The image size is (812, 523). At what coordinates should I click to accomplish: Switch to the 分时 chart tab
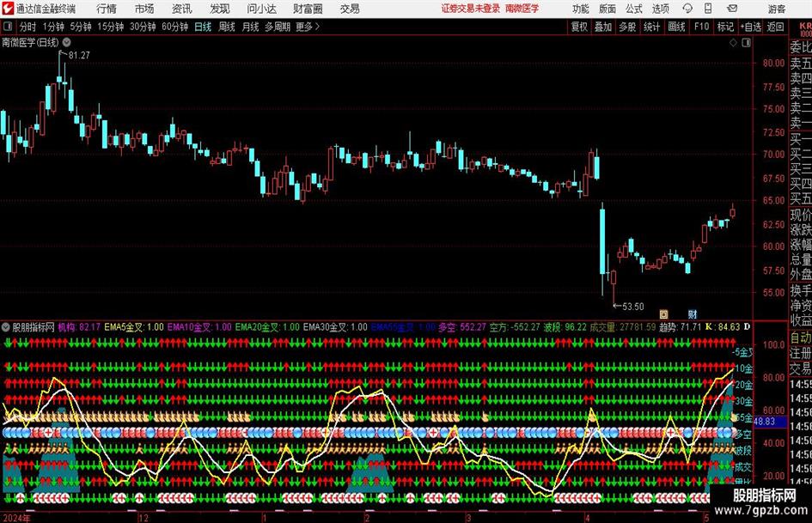coord(28,27)
